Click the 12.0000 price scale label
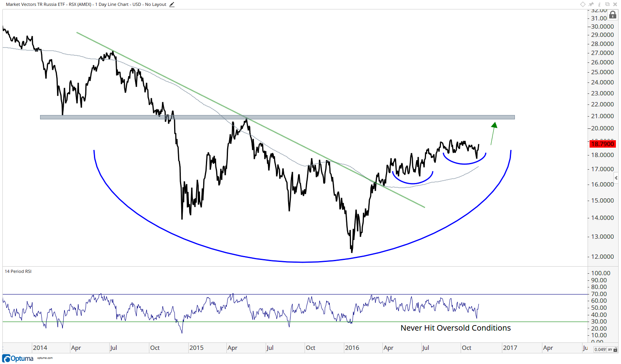Viewport: 621px width, 364px height. click(603, 257)
